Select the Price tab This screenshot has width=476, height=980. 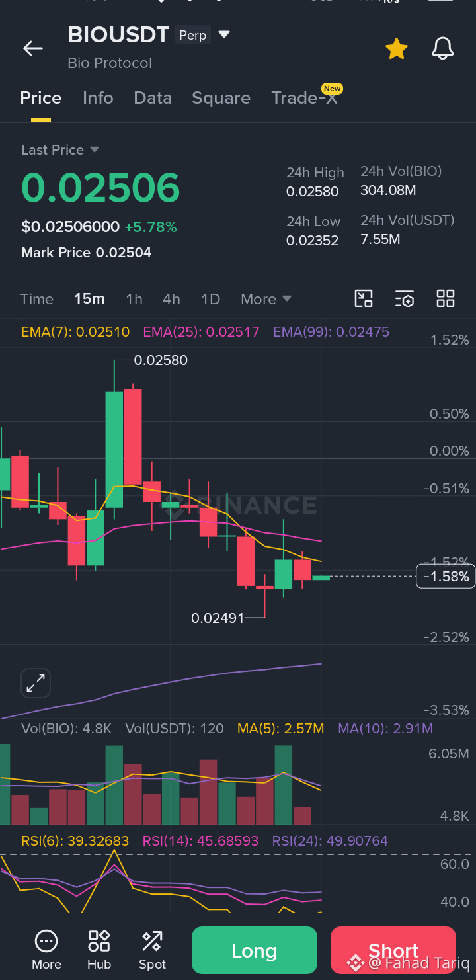click(x=41, y=98)
